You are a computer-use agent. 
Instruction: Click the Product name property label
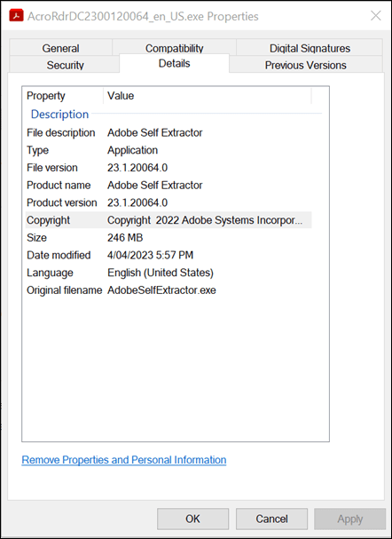(59, 186)
